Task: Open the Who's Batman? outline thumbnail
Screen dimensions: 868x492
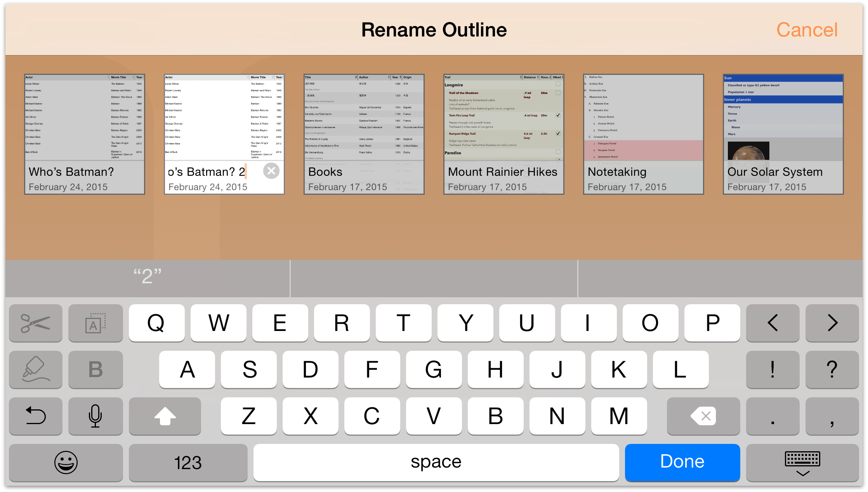Action: (85, 134)
